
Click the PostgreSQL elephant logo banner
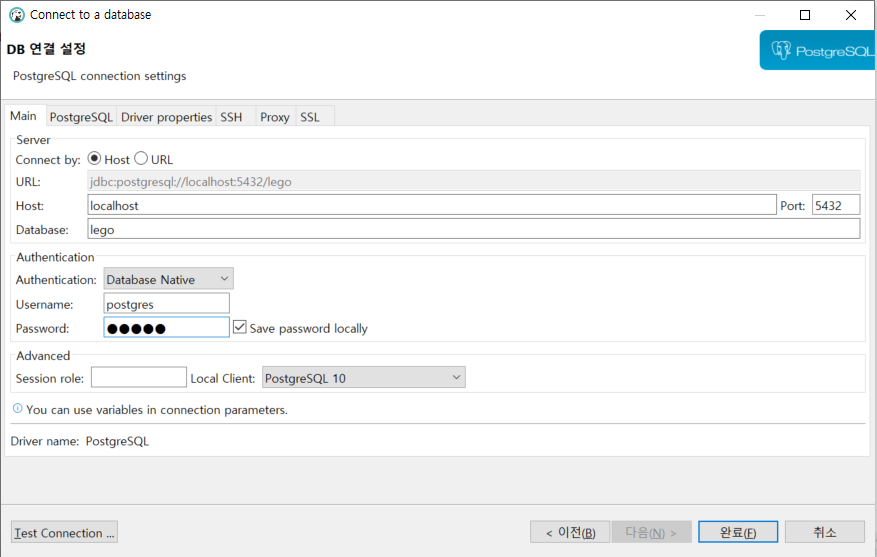pos(818,50)
